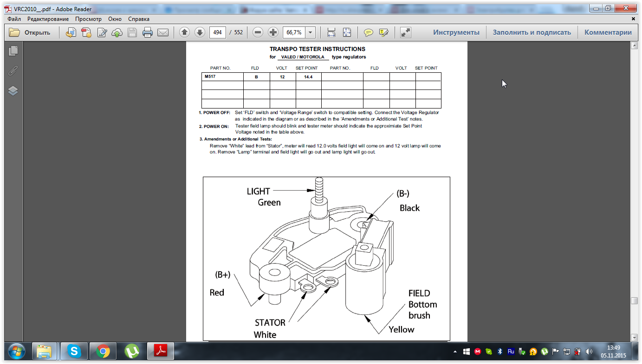Show hidden tray icons arrow
The height and width of the screenshot is (364, 642).
pyautogui.click(x=456, y=351)
